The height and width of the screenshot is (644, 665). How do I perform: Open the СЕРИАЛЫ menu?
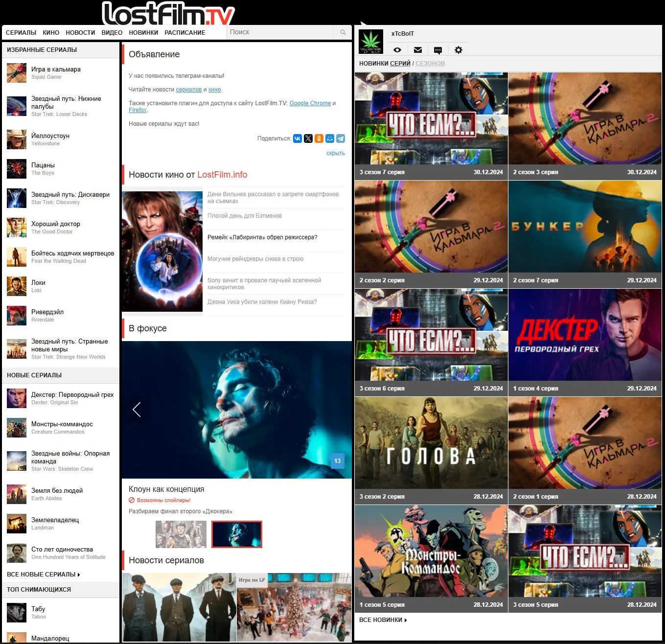coord(21,33)
